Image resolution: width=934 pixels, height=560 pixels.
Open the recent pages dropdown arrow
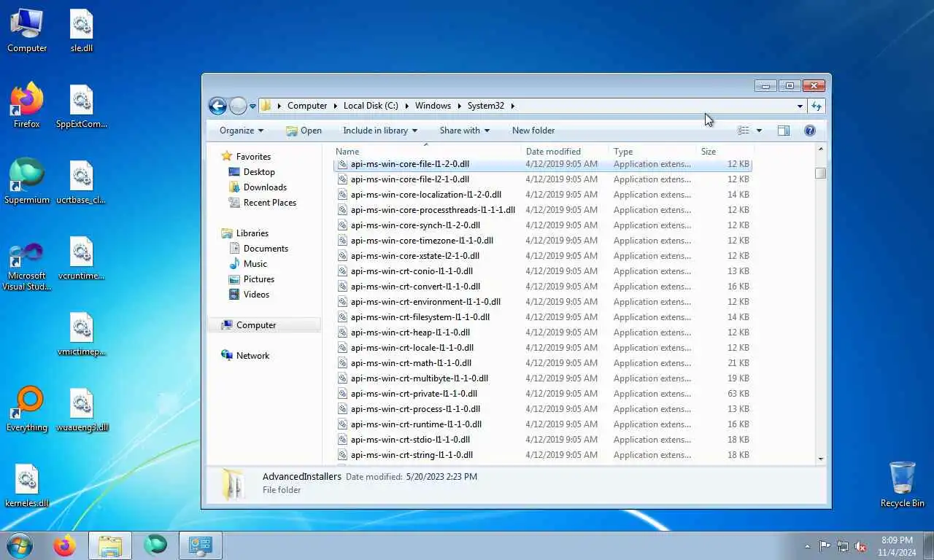pyautogui.click(x=252, y=106)
